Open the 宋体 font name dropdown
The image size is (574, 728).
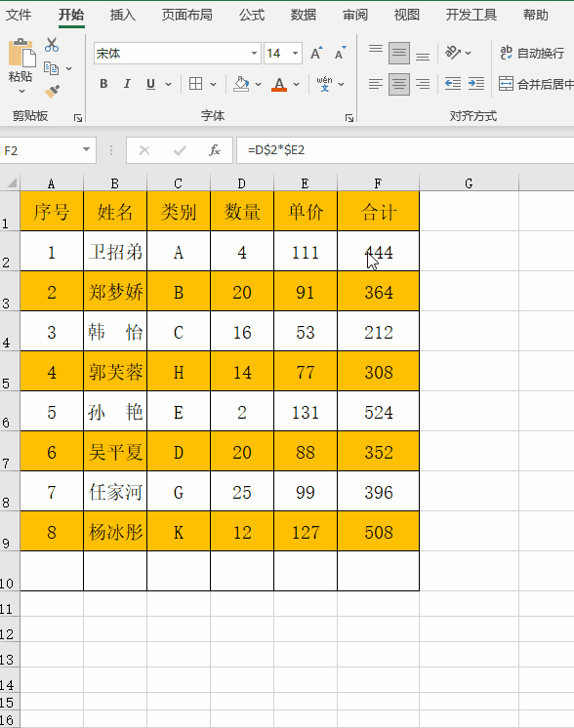[x=254, y=53]
